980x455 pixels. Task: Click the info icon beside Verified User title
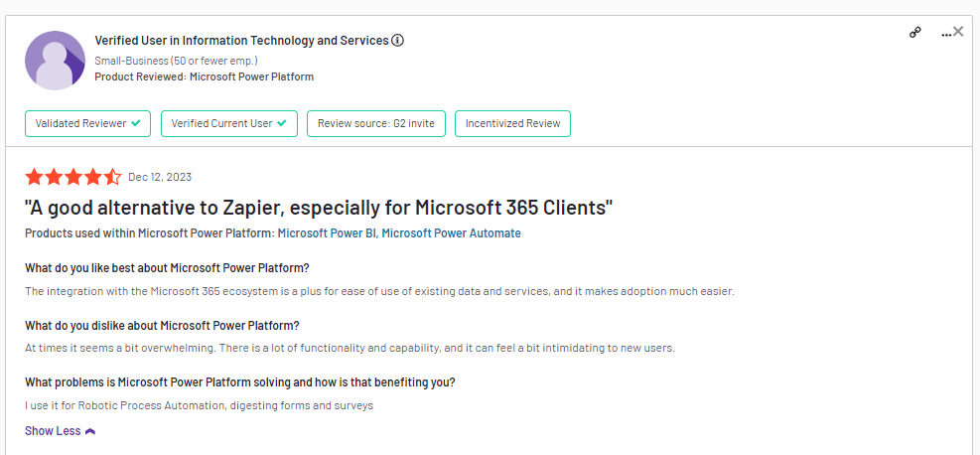[397, 41]
